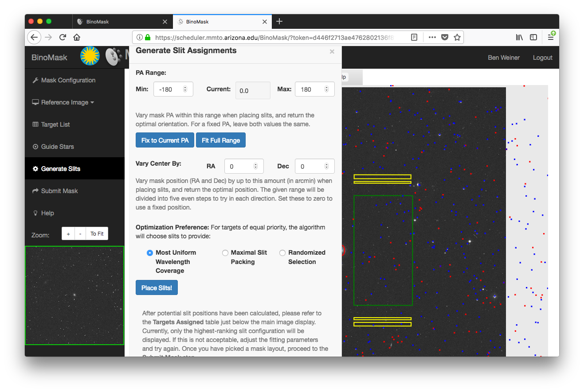This screenshot has height=392, width=584.
Task: Open the Target List sidebar item
Action: pos(55,124)
